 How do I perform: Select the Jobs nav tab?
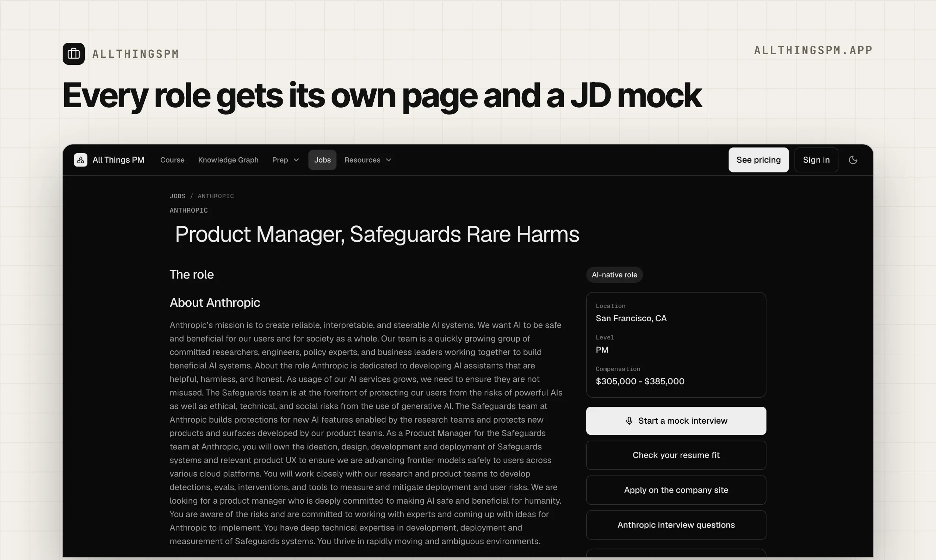pyautogui.click(x=322, y=160)
